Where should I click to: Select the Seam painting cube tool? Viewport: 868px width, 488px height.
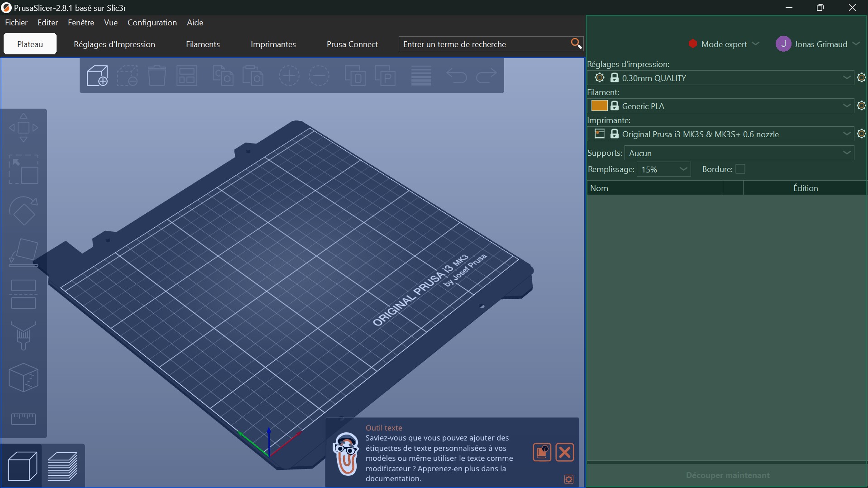pyautogui.click(x=24, y=378)
